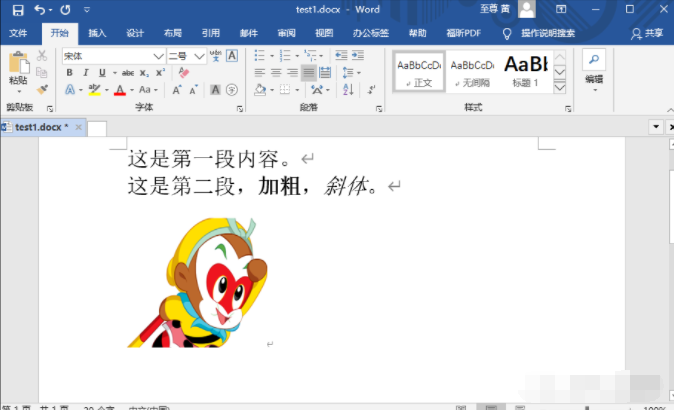This screenshot has height=410, width=674.
Task: Increase the font size
Action: (177, 89)
